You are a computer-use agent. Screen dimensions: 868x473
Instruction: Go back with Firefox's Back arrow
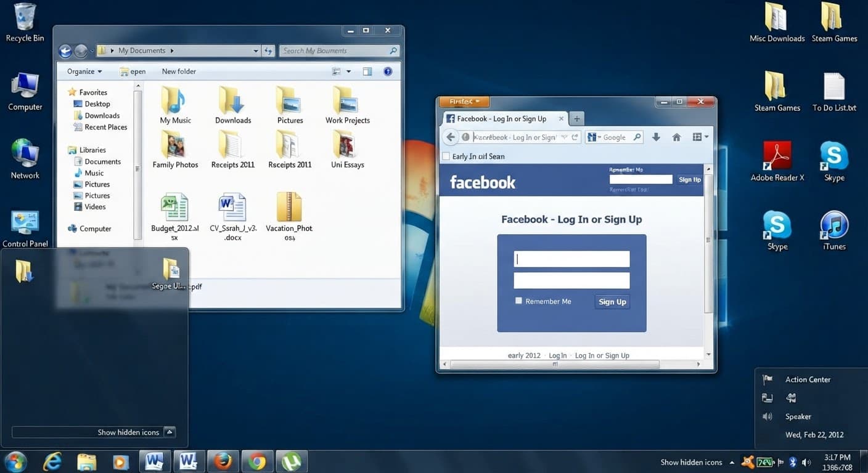coord(451,137)
